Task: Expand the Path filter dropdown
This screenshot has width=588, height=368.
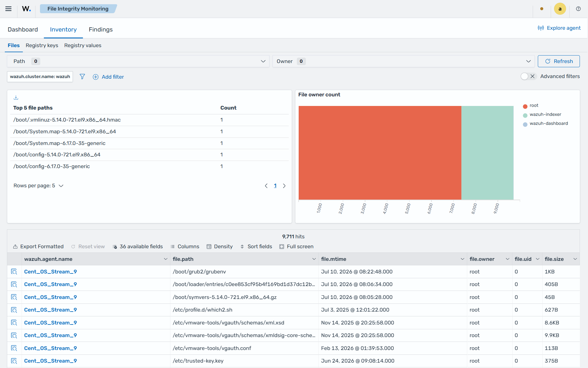Action: 138,61
